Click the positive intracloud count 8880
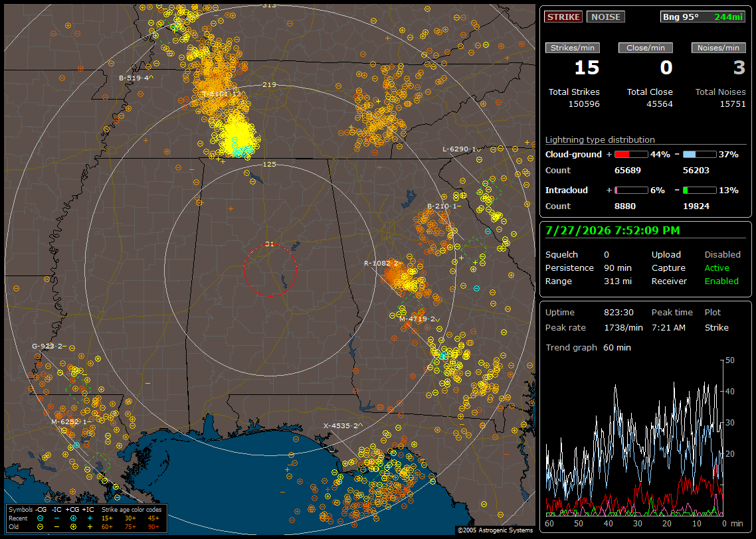Screen dimensions: 756x539 [x=625, y=206]
